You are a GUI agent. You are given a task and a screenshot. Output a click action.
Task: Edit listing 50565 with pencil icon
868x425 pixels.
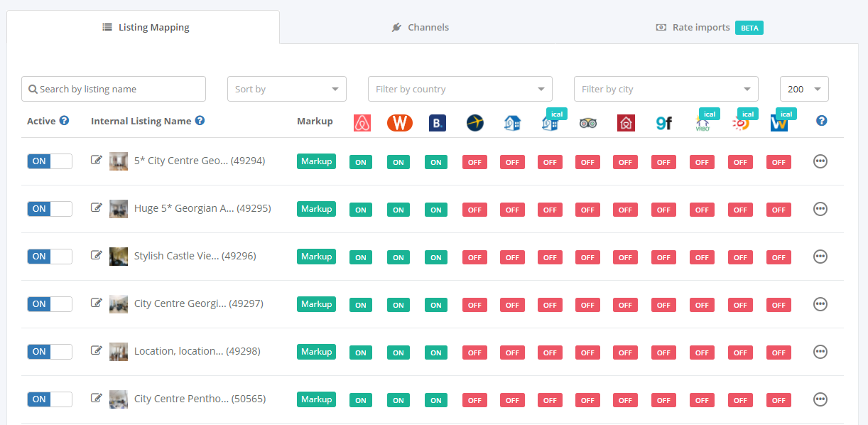coord(97,399)
